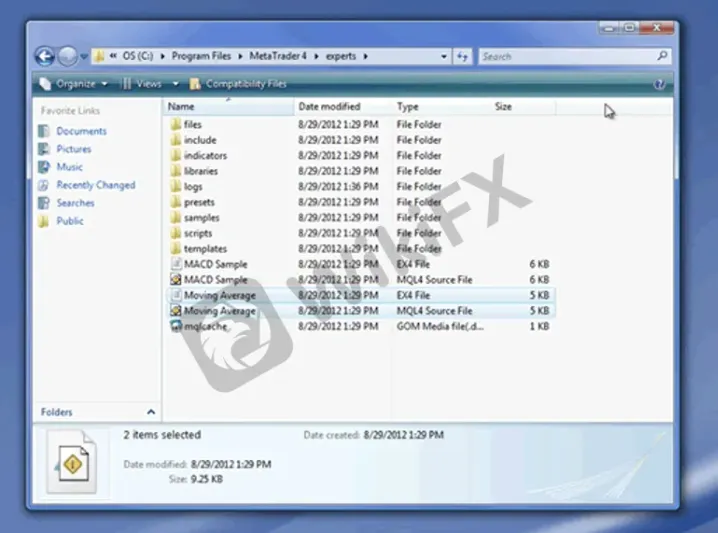Select the templates folder icon
Viewport: 718px width, 533px height.
click(x=176, y=249)
